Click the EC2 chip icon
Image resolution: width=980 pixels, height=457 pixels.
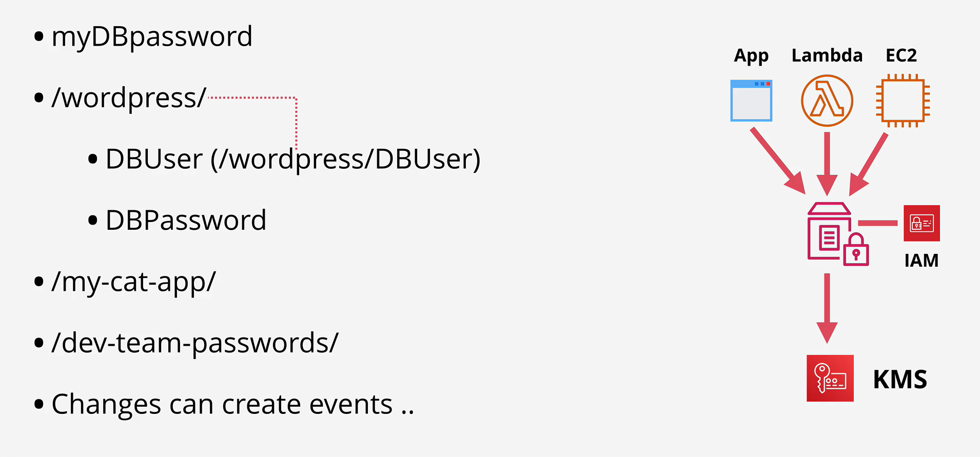pos(903,101)
